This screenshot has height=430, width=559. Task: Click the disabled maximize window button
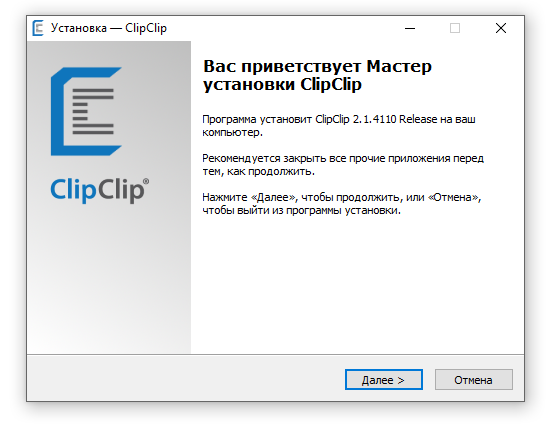[x=455, y=28]
